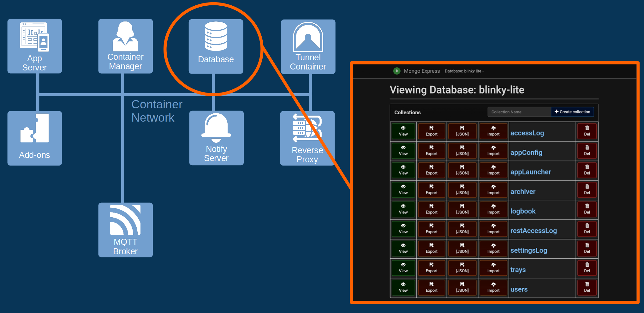Export the restAccessLog collection
Screen dimensions: 644x313
[x=432, y=229]
